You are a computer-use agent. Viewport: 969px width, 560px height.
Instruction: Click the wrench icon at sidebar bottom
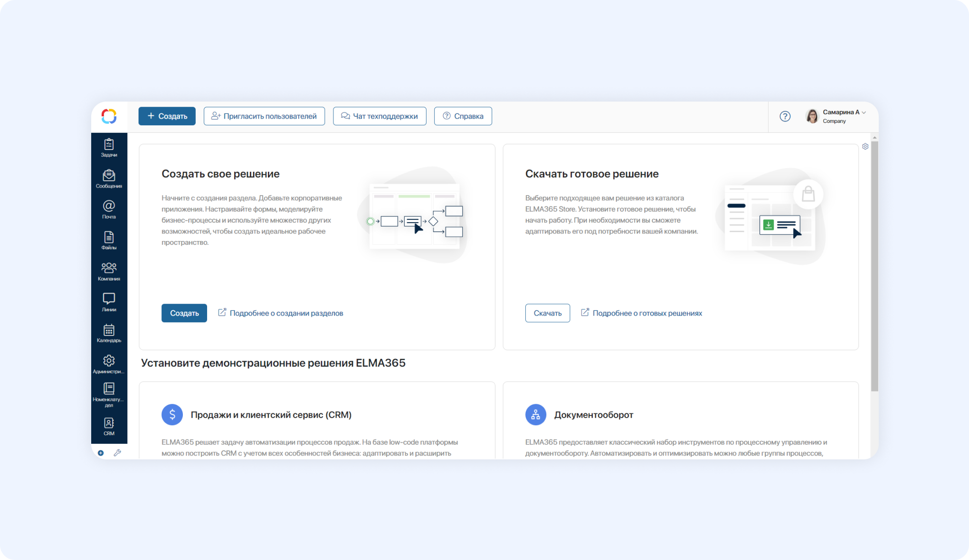tap(117, 453)
